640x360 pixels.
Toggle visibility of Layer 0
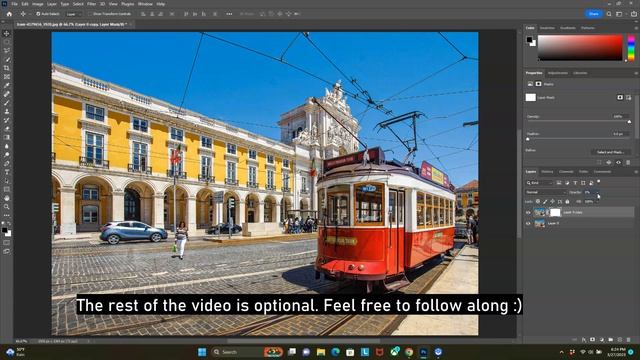point(528,224)
